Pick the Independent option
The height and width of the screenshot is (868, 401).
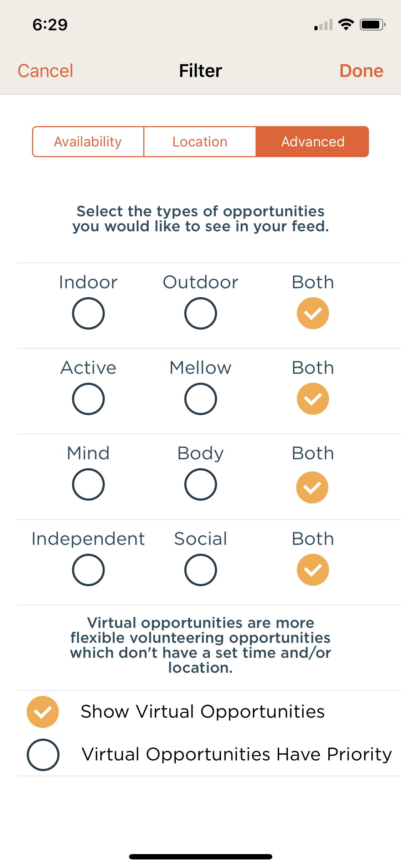click(88, 570)
